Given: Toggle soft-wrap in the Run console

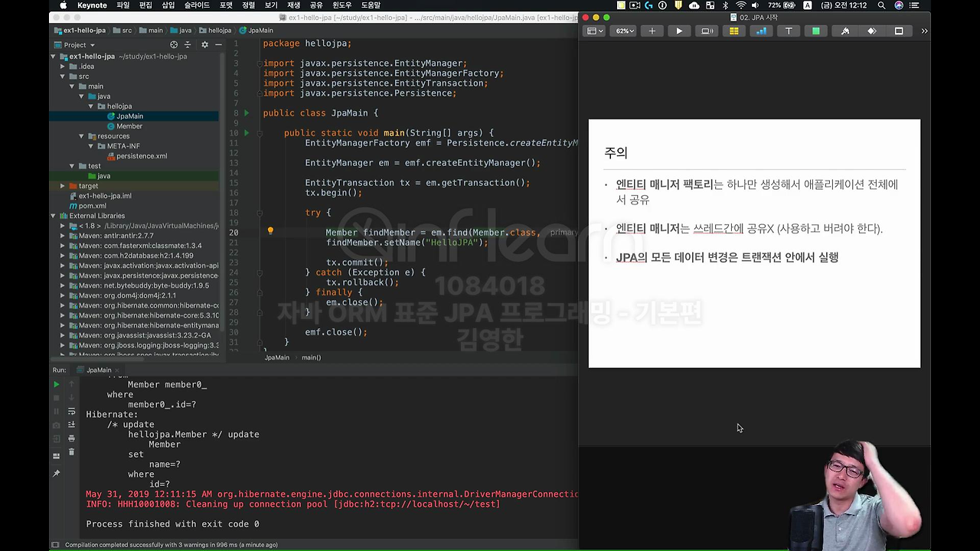Looking at the screenshot, I should click(71, 411).
